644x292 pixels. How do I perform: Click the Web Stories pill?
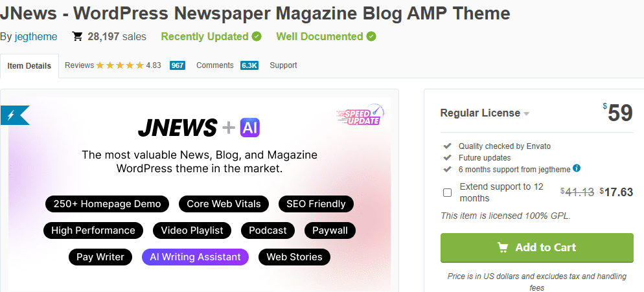294,257
